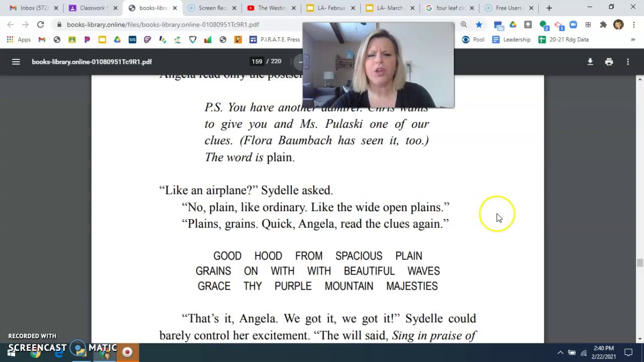The width and height of the screenshot is (644, 362).
Task: Click the word 'SPACIOUS' in the clues
Action: point(359,256)
